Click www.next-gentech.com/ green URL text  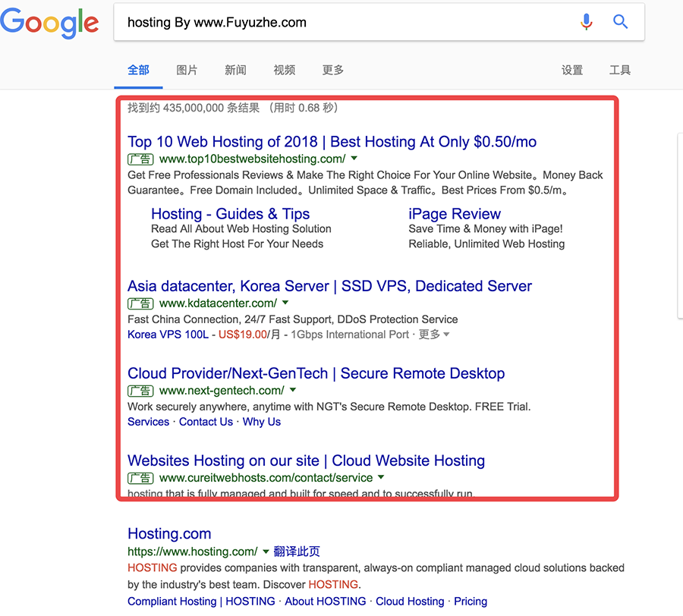(222, 391)
